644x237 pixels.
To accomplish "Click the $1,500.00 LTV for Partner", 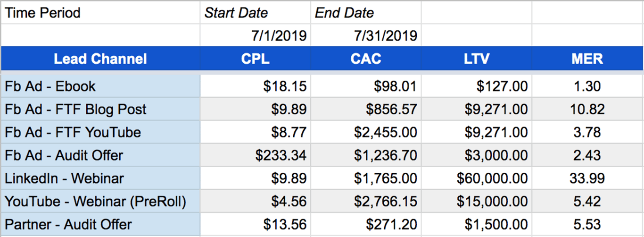I will (496, 225).
